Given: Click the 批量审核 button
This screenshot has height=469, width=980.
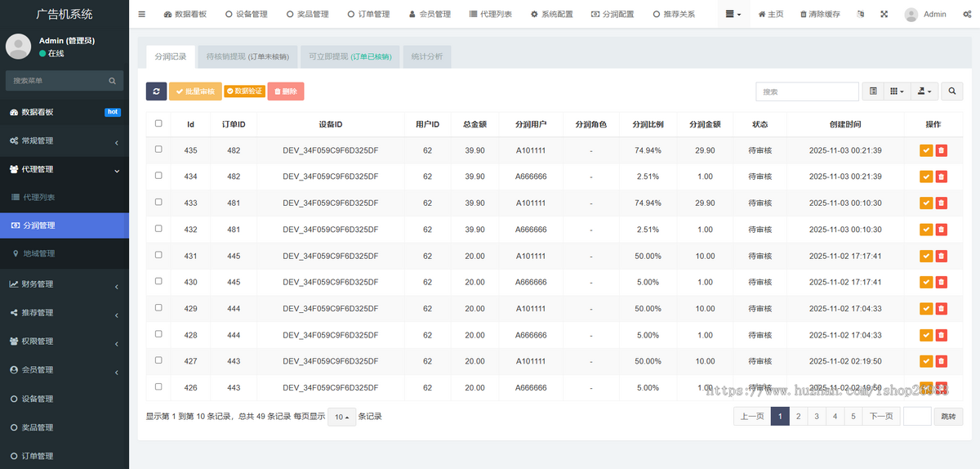Looking at the screenshot, I should (195, 92).
